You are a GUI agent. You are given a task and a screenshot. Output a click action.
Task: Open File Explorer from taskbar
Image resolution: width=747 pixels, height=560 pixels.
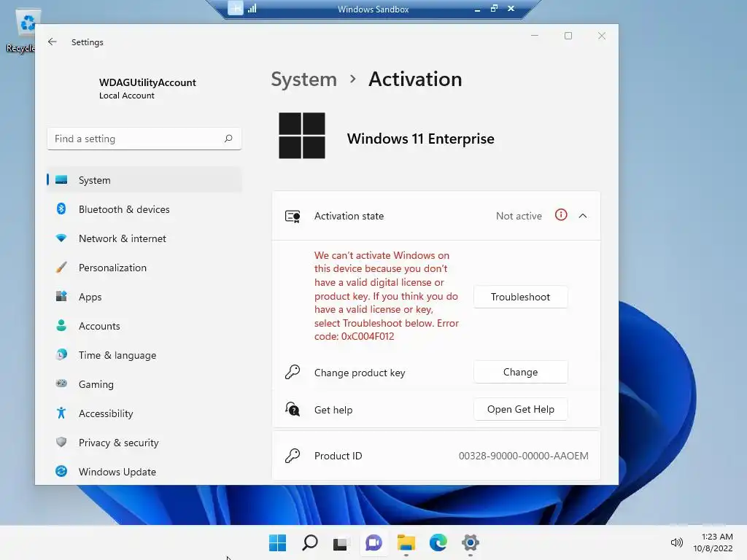tap(406, 542)
